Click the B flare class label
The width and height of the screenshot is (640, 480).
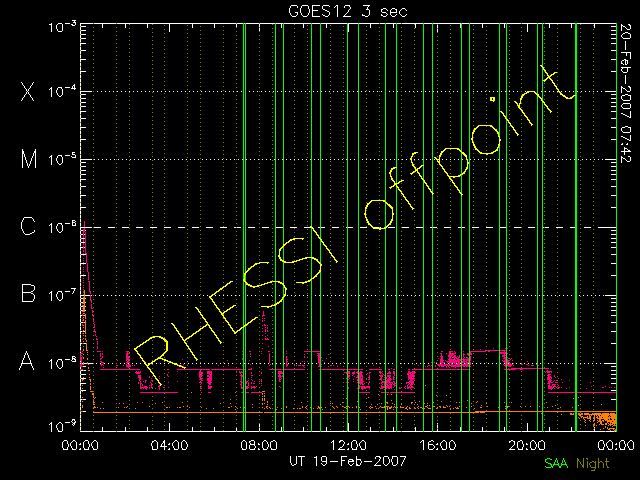(x=28, y=293)
